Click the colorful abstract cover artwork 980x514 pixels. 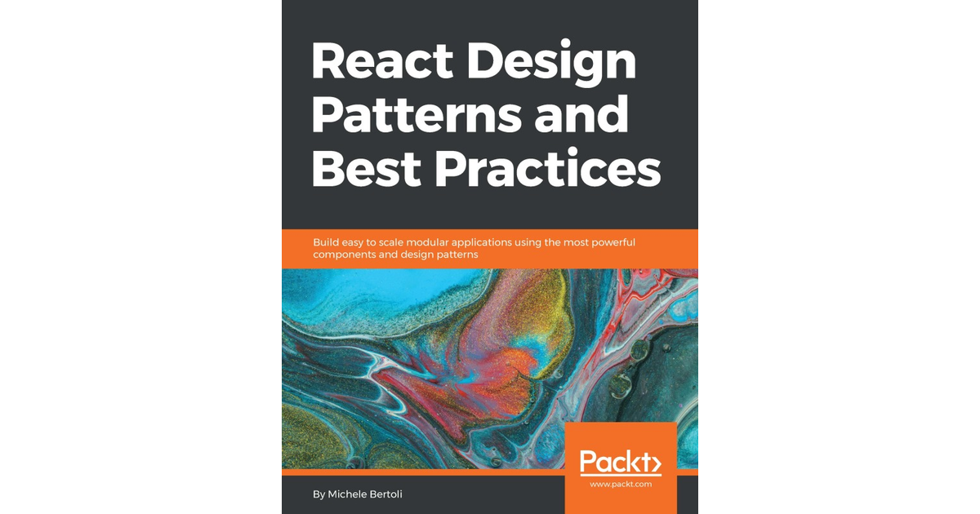pos(490,369)
